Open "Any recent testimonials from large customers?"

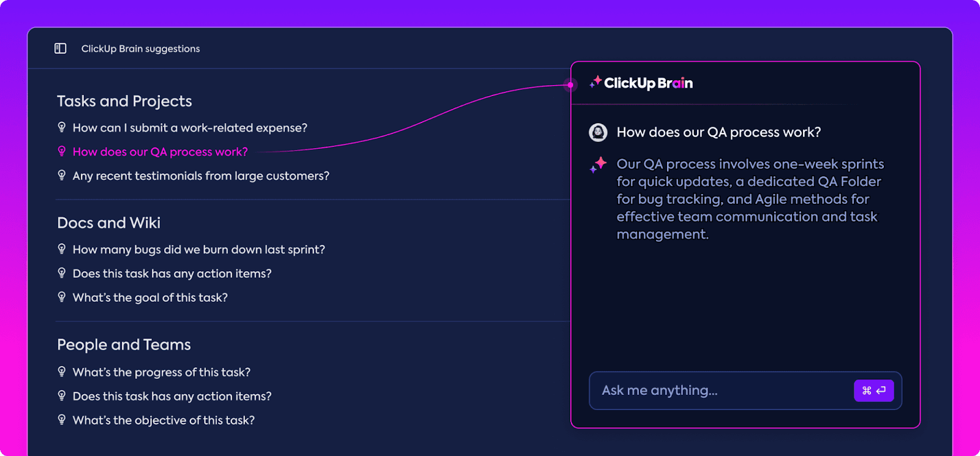click(x=201, y=175)
